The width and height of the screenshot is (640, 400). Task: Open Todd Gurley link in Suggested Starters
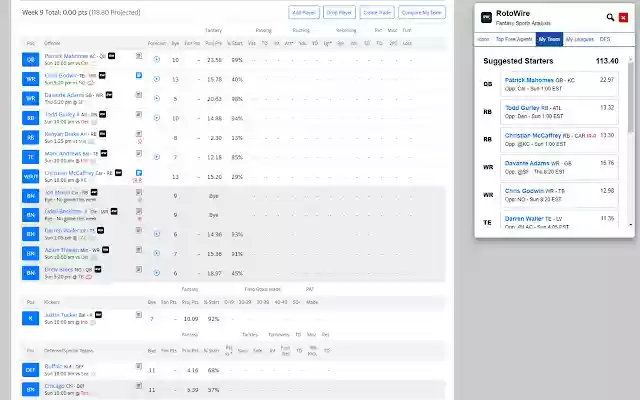[522, 108]
